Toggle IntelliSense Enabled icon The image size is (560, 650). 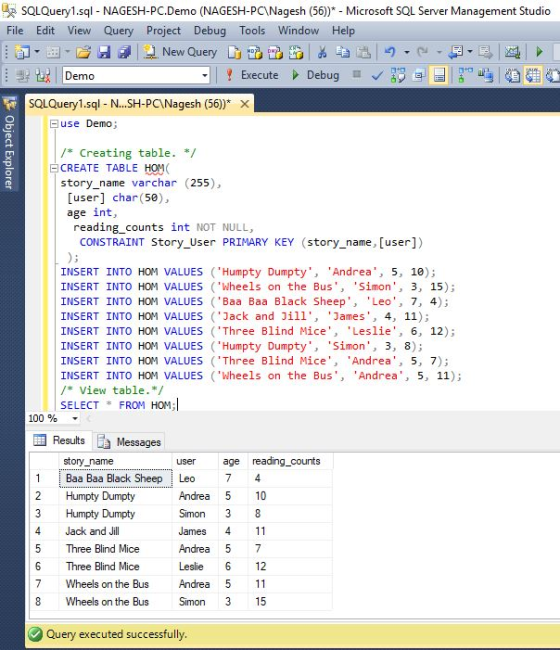[439, 76]
